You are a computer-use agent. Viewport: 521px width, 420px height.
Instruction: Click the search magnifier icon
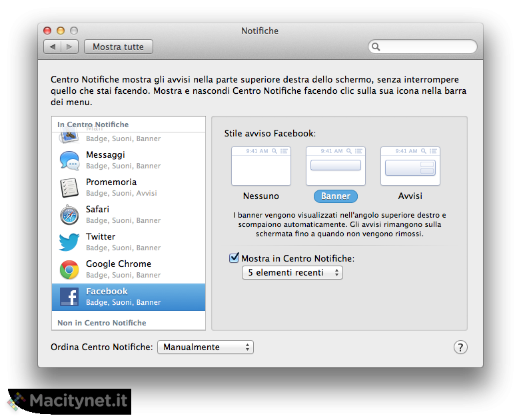coord(376,47)
